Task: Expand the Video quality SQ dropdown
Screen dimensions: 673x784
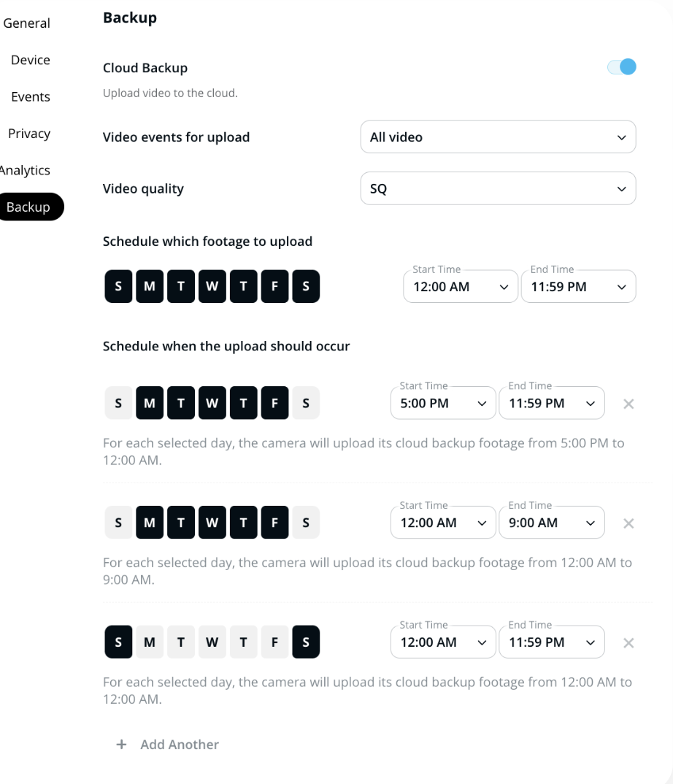Action: 498,188
